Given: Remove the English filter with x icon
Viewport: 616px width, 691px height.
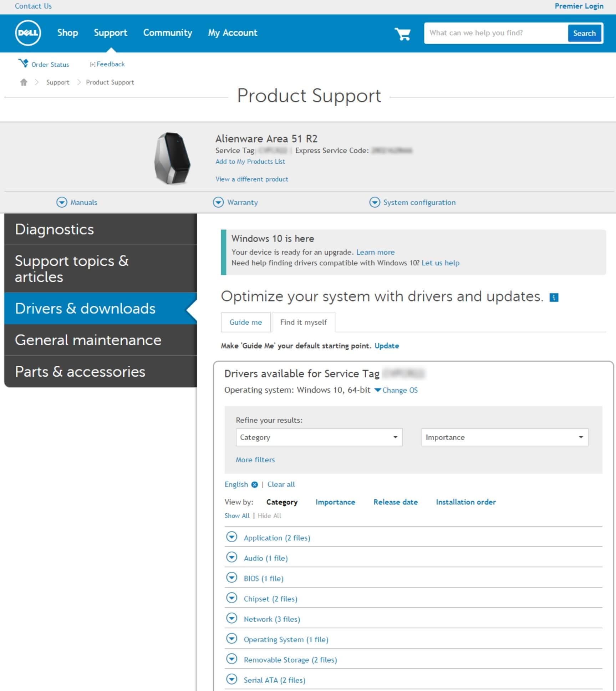Looking at the screenshot, I should point(254,484).
